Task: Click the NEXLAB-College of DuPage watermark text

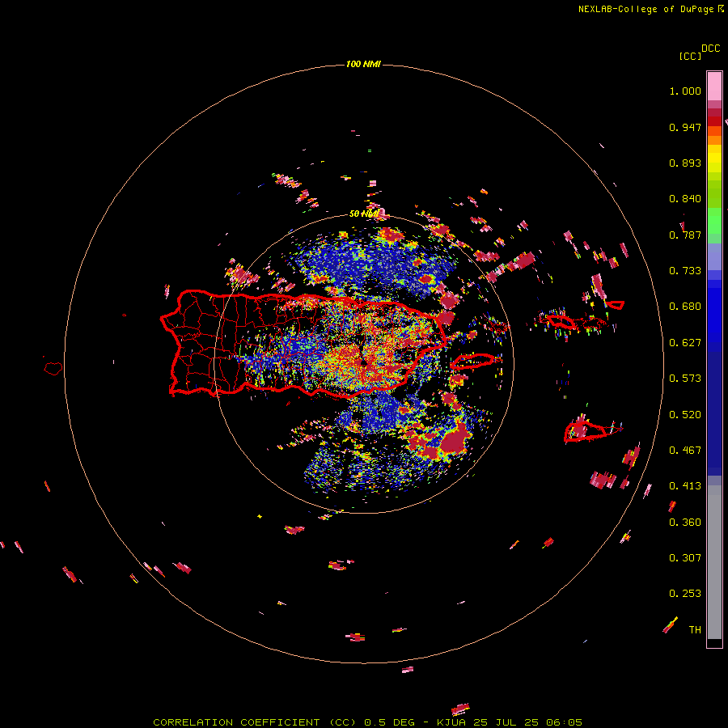Action: pos(645,9)
